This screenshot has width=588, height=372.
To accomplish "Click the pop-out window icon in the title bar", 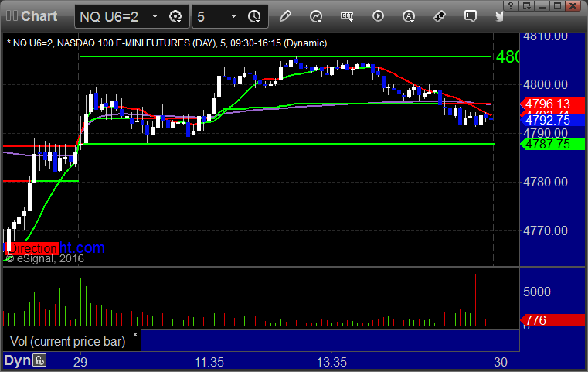I will coord(526,5).
